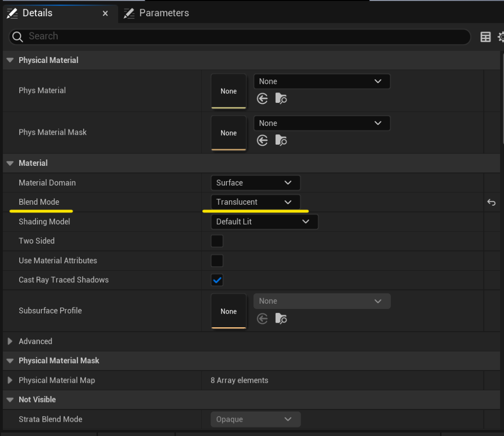Expand the Advanced section
Image resolution: width=504 pixels, height=436 pixels.
click(10, 341)
